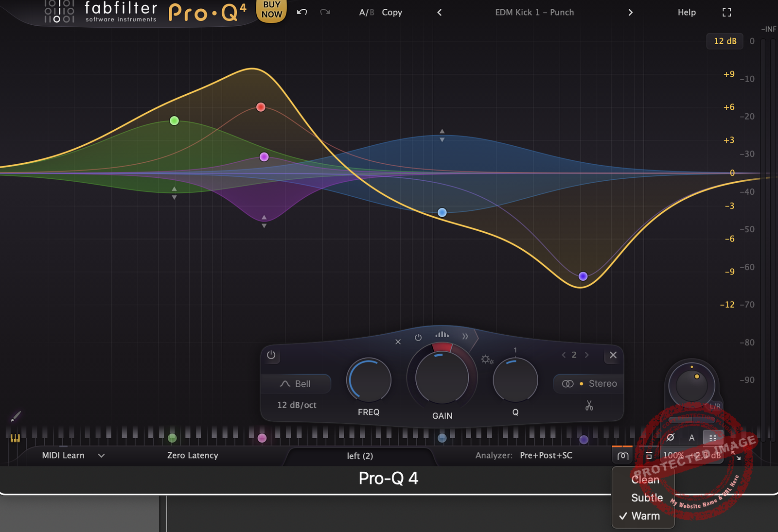Select the blue EQ band node
This screenshot has width=778, height=532.
click(442, 212)
